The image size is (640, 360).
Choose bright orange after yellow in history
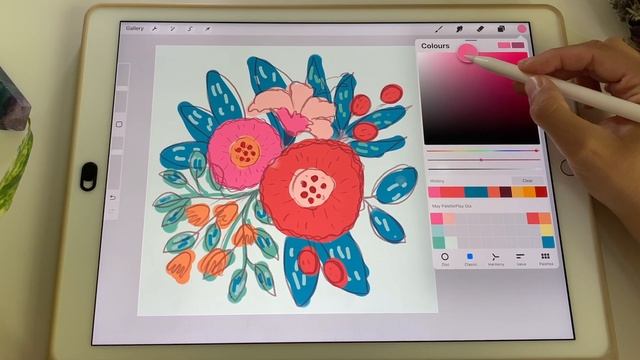529,192
